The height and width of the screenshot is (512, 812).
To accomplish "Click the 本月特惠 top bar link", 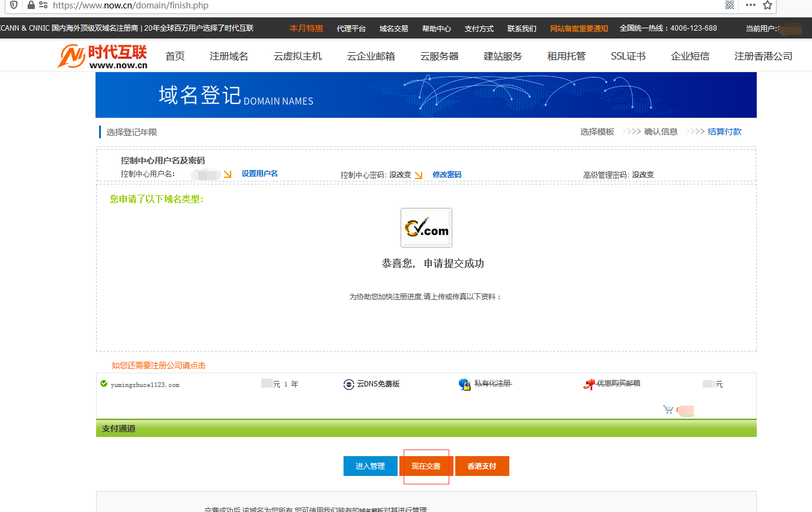I will click(x=306, y=28).
